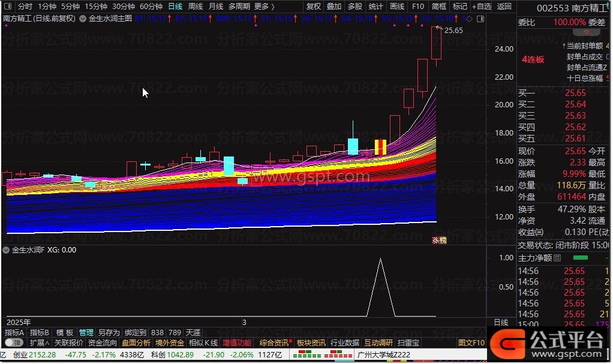Open 图文F10 page
Viewport: 613px width, 364px height.
click(471, 343)
